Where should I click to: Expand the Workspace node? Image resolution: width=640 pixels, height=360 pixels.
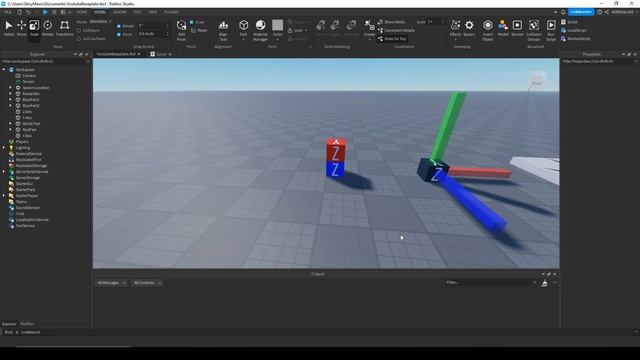tap(4, 70)
